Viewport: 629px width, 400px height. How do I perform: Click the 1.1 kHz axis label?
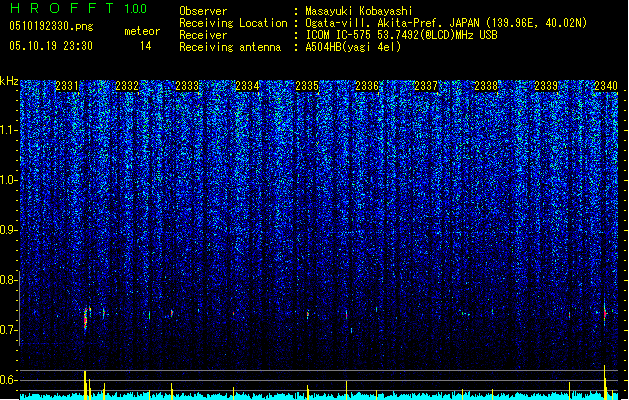[x=9, y=131]
